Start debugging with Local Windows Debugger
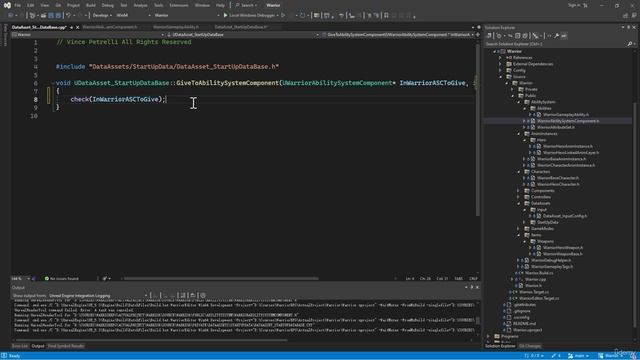 250,15
